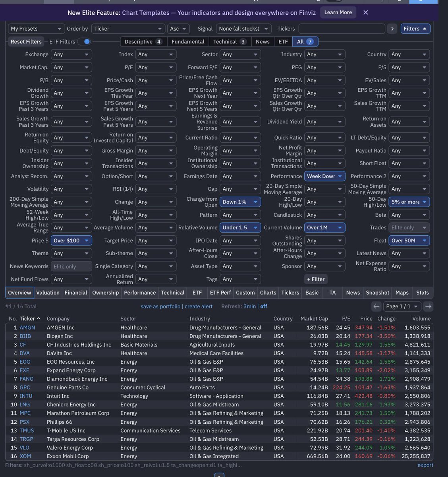The height and width of the screenshot is (477, 448).
Task: Select the Maps view tab
Action: coord(402,293)
